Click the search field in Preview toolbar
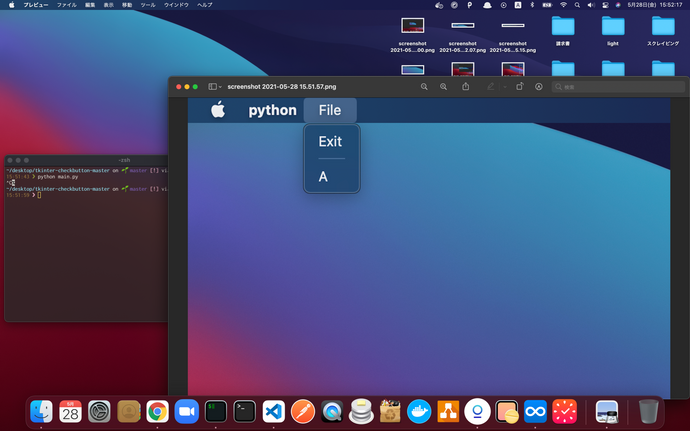The width and height of the screenshot is (690, 431). [x=618, y=87]
